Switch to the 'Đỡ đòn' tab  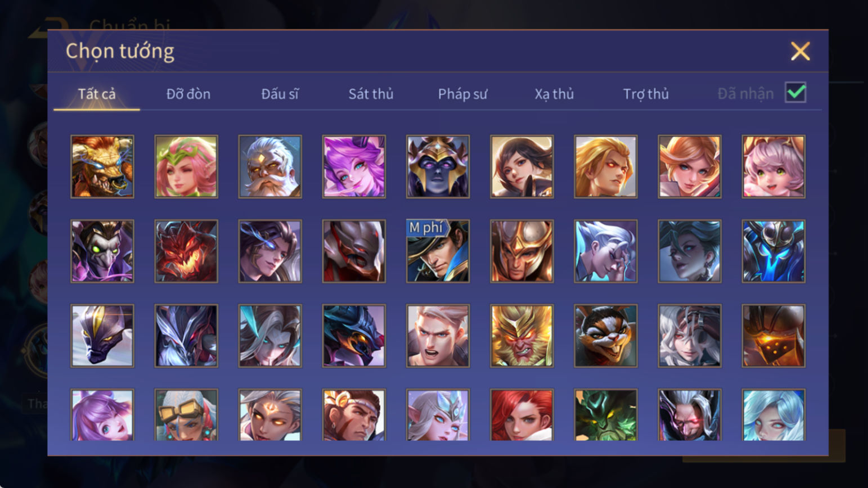pos(188,94)
